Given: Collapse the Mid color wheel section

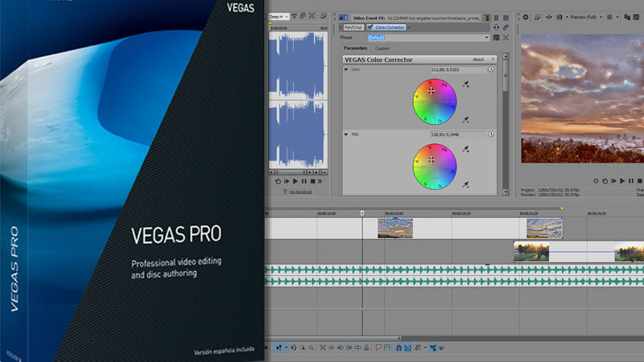Looking at the screenshot, I should pos(346,134).
